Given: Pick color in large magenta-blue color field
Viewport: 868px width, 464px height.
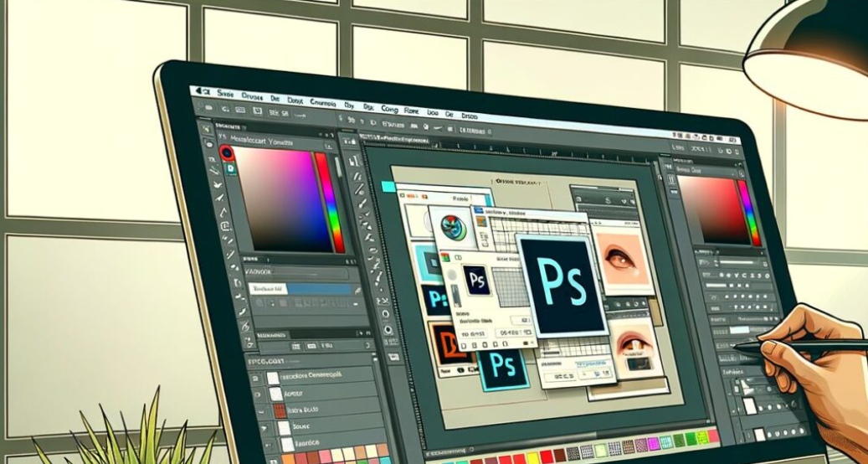Looking at the screenshot, I should (280, 200).
